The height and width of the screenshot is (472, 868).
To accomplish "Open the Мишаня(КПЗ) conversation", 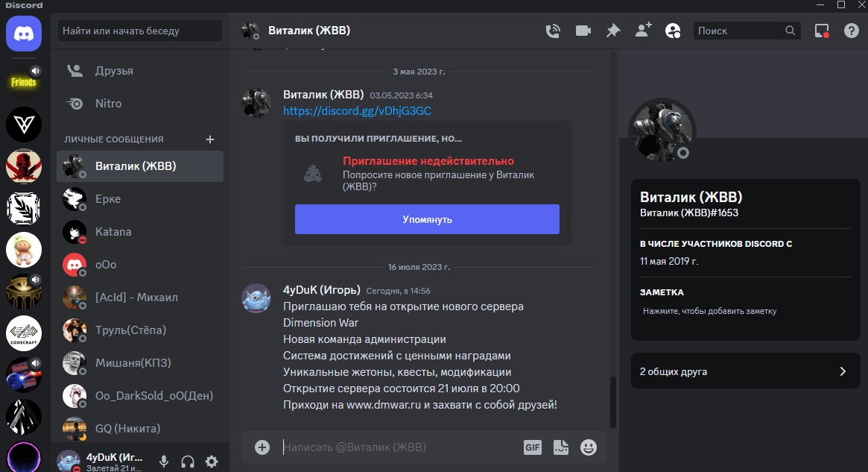I will pyautogui.click(x=140, y=363).
